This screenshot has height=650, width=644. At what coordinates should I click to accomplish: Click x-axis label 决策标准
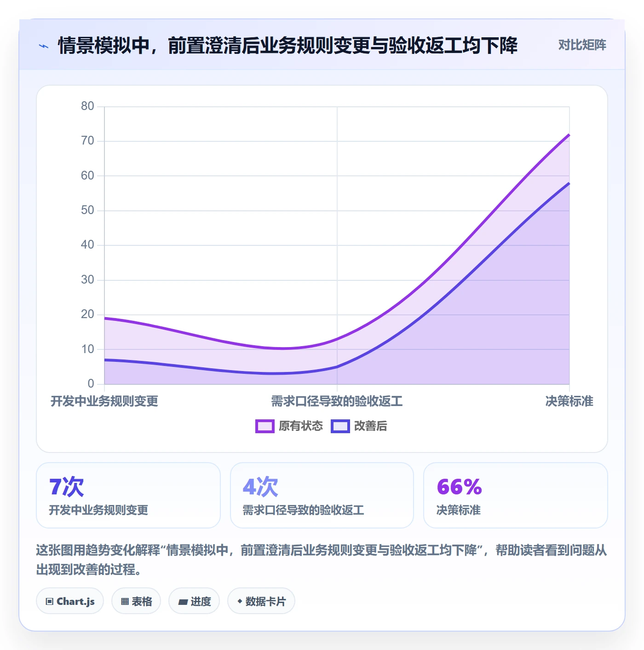(x=569, y=401)
